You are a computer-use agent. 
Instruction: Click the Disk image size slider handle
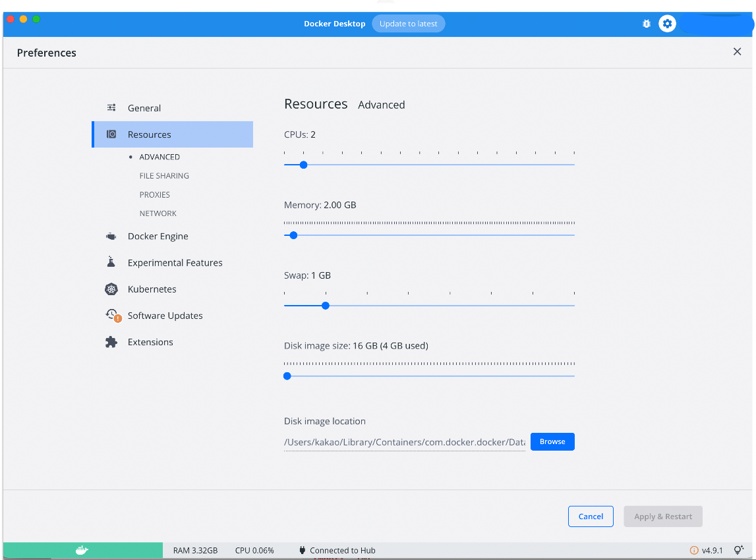tap(287, 376)
